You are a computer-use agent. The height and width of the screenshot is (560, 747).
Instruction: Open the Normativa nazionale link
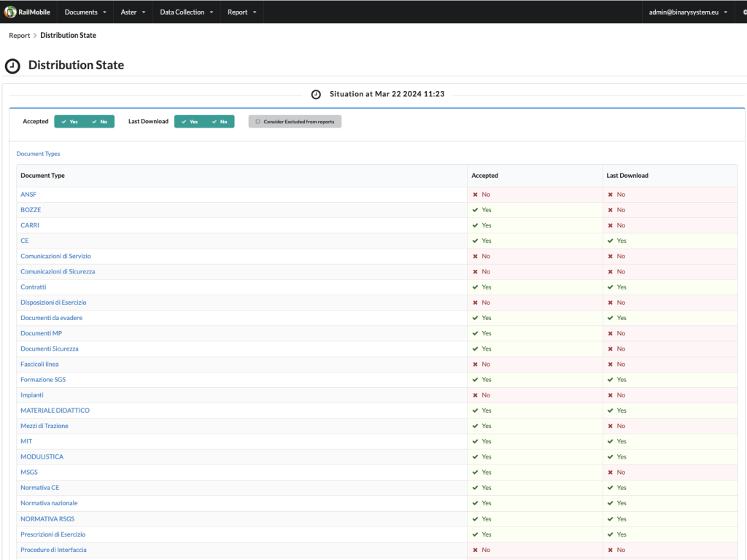pos(49,503)
